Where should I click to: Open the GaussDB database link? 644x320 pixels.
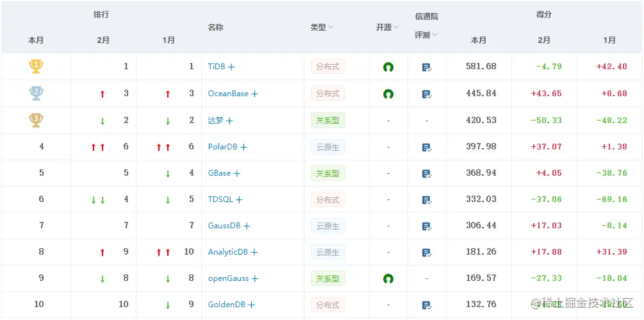point(224,226)
